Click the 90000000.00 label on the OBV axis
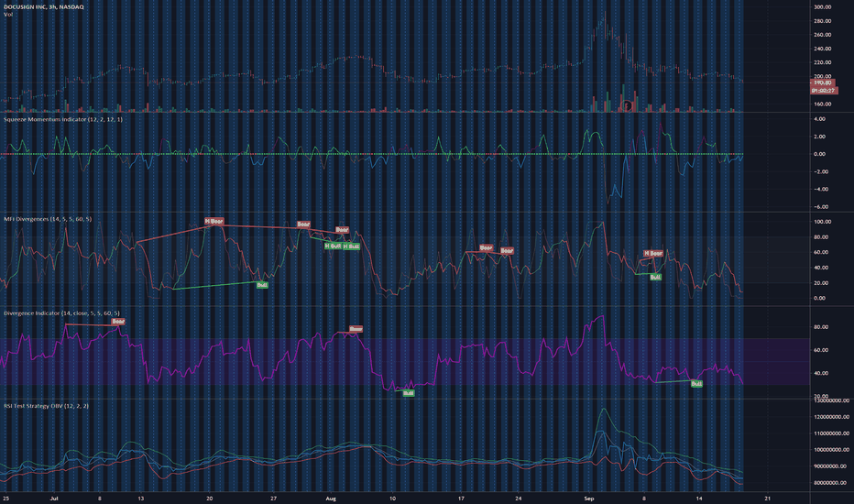The width and height of the screenshot is (854, 504). tap(831, 466)
